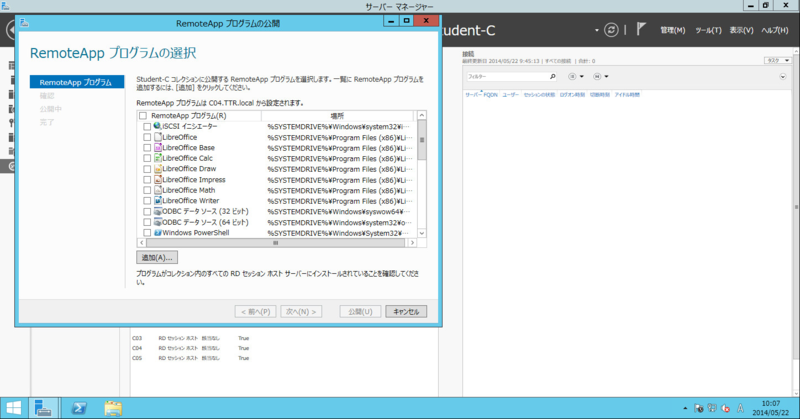
Task: Click the LibreOffice Impress icon in list
Action: (x=158, y=180)
